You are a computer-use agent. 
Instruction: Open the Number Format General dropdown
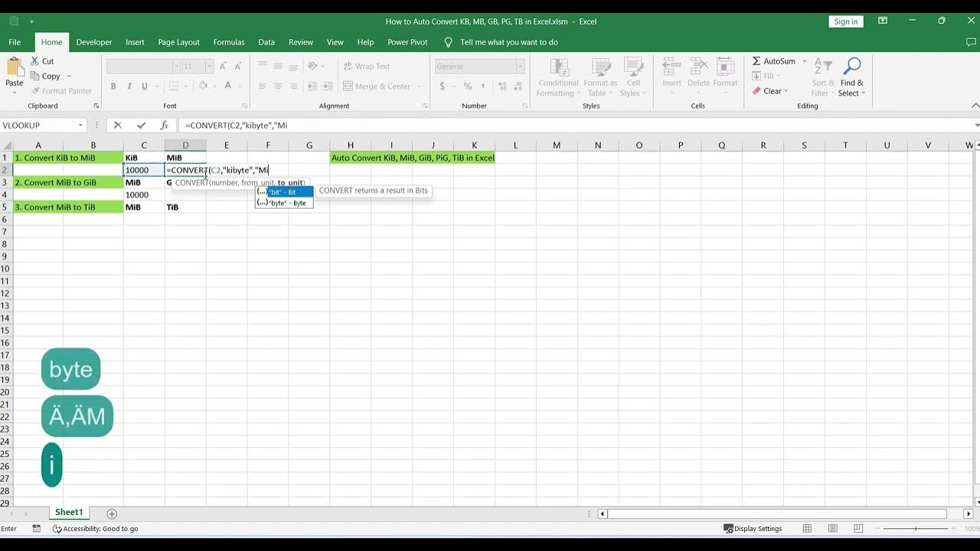(x=520, y=67)
